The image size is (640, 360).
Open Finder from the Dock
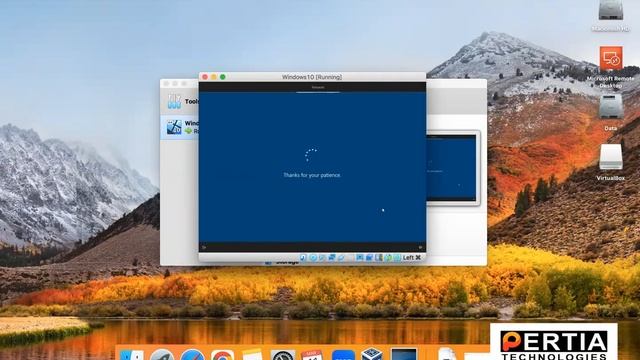[x=132, y=355]
